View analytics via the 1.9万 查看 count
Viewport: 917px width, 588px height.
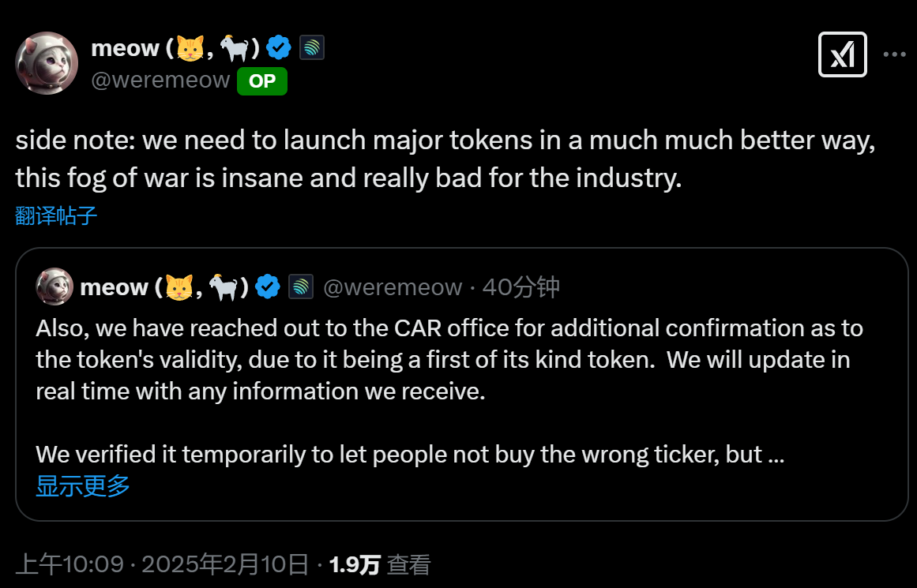[x=379, y=564]
